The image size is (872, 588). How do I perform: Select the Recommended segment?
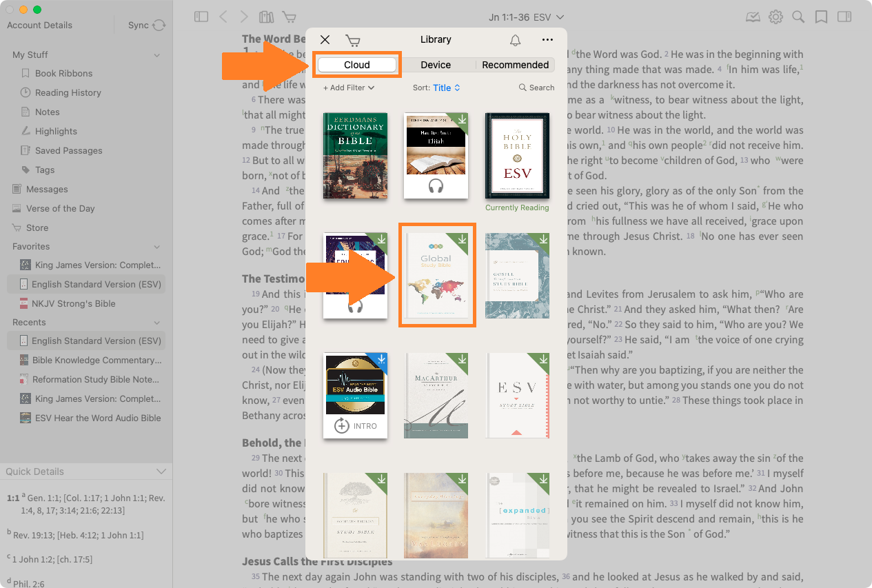515,65
